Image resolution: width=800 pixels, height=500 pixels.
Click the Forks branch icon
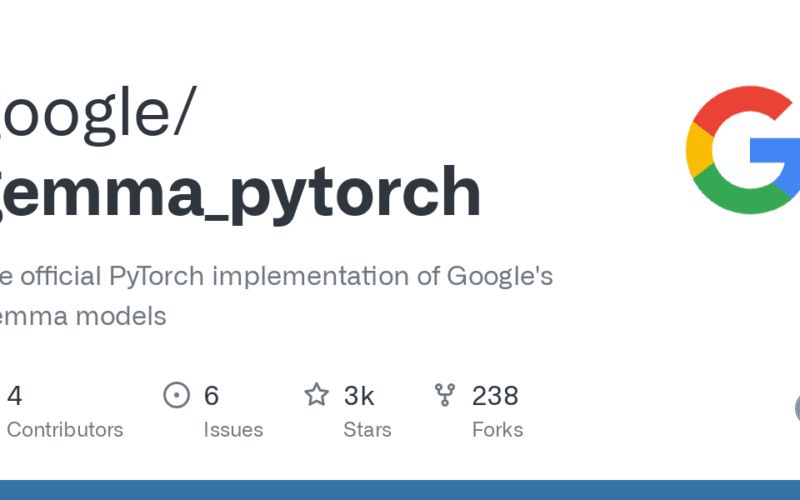point(445,396)
